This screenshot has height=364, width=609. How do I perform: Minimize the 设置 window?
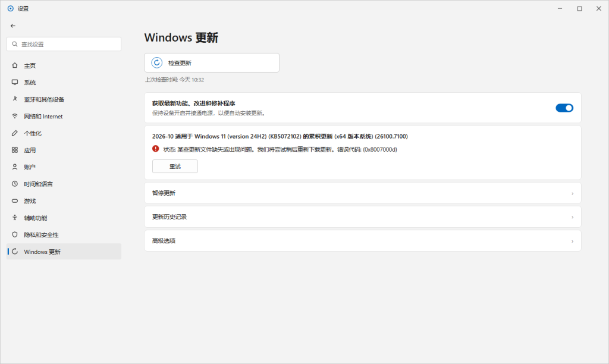(560, 8)
